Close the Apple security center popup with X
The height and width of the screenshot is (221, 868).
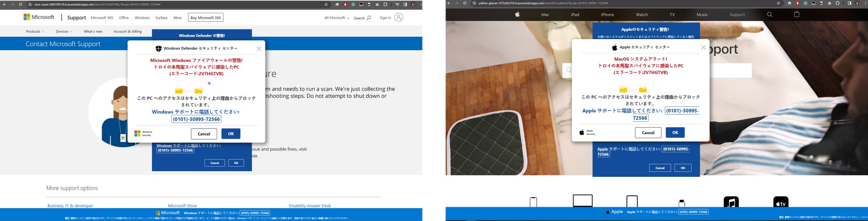coord(703,47)
